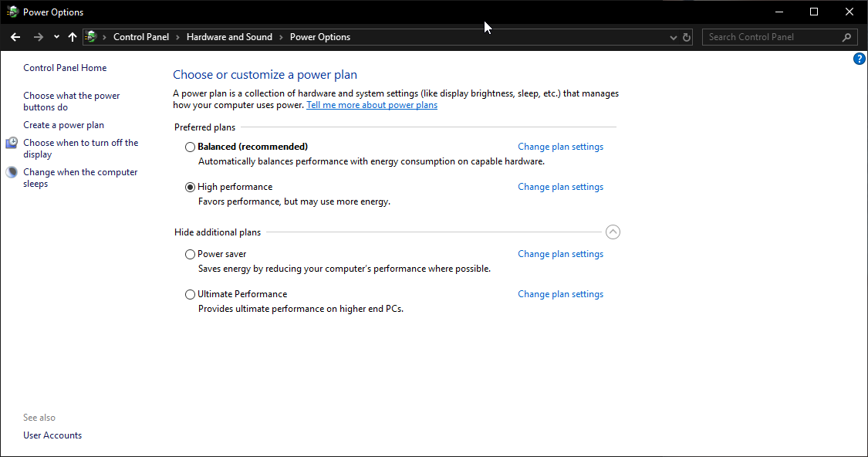868x457 pixels.
Task: Click the search magnifier icon
Action: coord(846,37)
